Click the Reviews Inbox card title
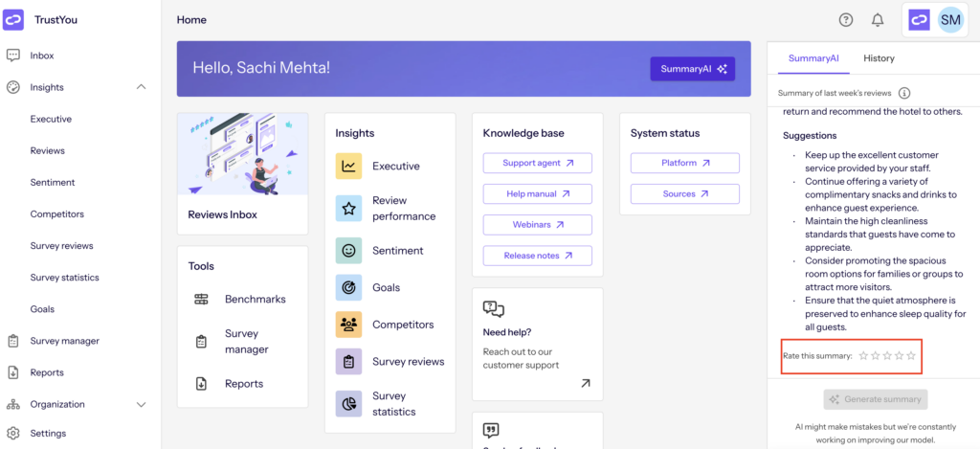980x449 pixels. pyautogui.click(x=222, y=214)
